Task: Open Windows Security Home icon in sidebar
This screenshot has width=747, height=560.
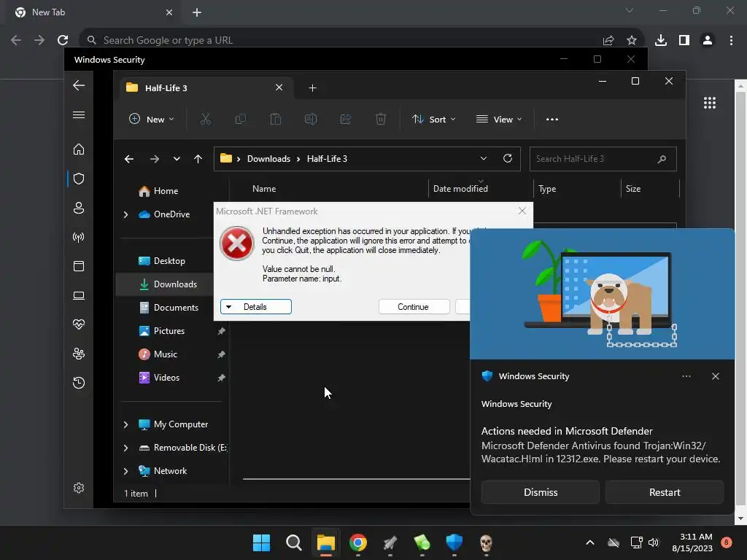Action: 79,149
